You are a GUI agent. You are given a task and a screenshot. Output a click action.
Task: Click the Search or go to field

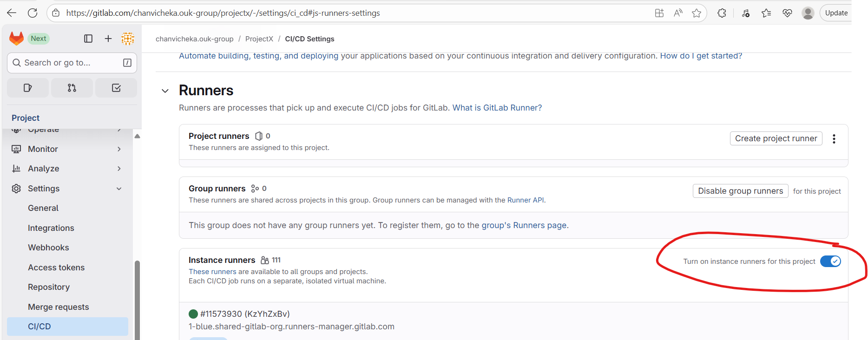[x=72, y=63]
